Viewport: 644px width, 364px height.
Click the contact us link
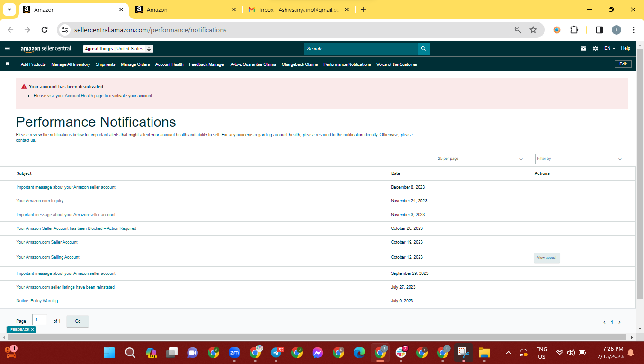[x=26, y=140]
